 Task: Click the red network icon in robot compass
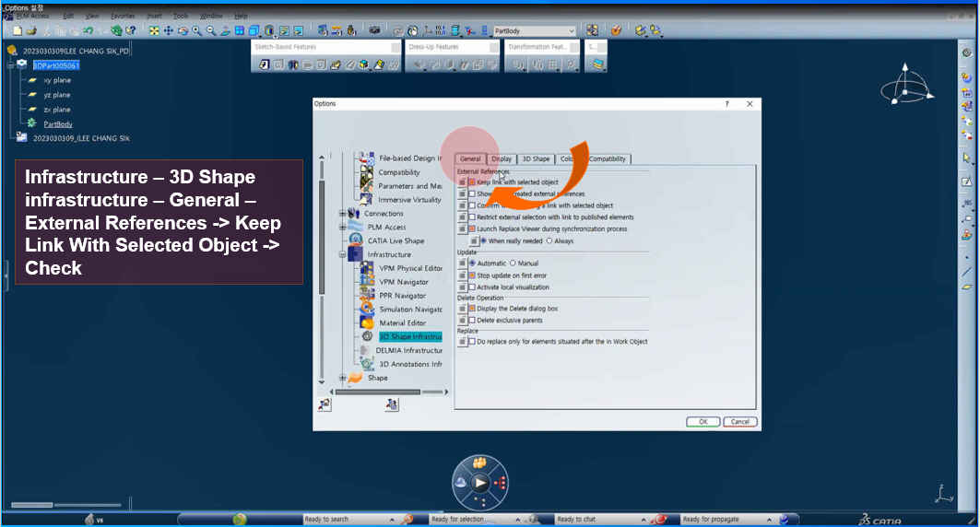click(x=500, y=483)
